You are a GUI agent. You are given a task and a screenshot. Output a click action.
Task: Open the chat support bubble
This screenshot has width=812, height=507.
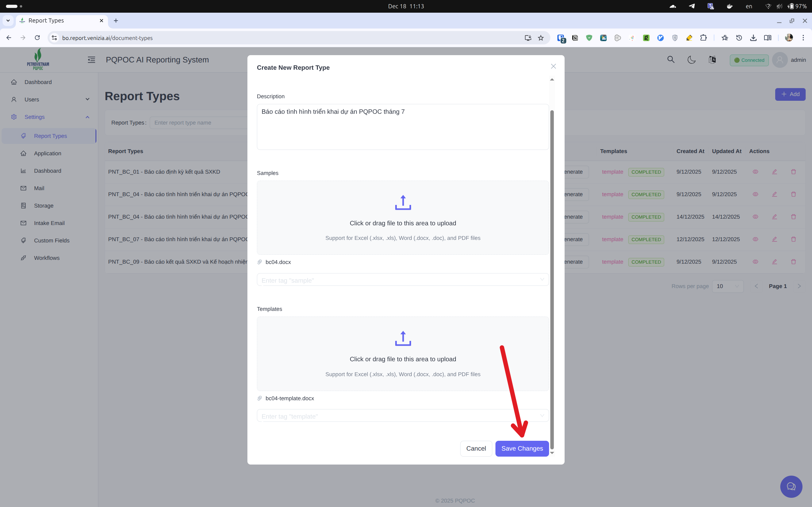pyautogui.click(x=791, y=486)
